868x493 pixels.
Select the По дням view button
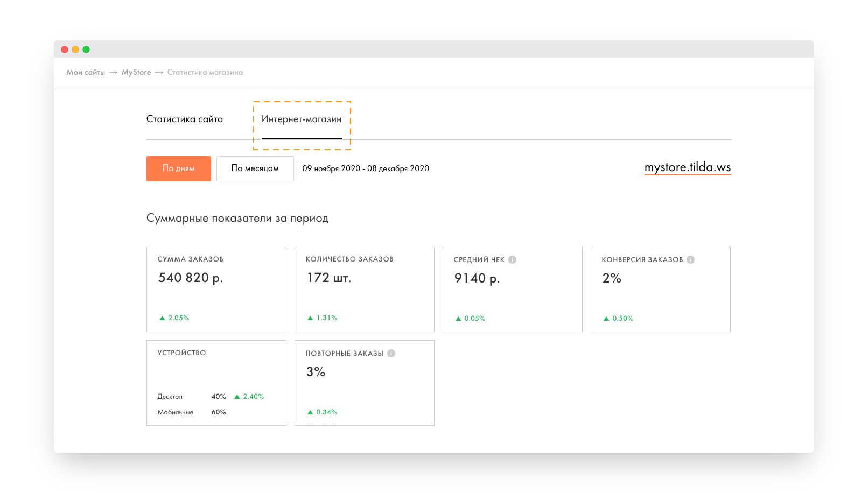tap(179, 168)
